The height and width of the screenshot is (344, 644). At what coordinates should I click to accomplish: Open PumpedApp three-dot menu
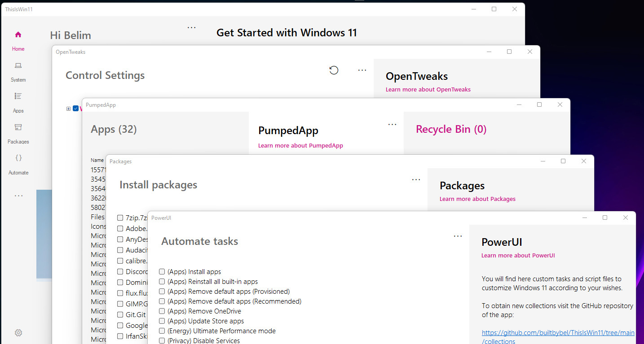393,125
